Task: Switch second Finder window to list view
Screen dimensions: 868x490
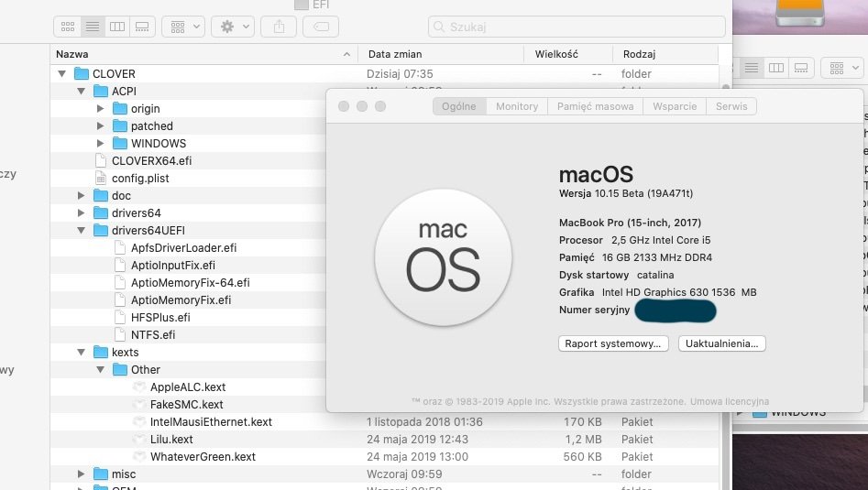Action: (752, 68)
